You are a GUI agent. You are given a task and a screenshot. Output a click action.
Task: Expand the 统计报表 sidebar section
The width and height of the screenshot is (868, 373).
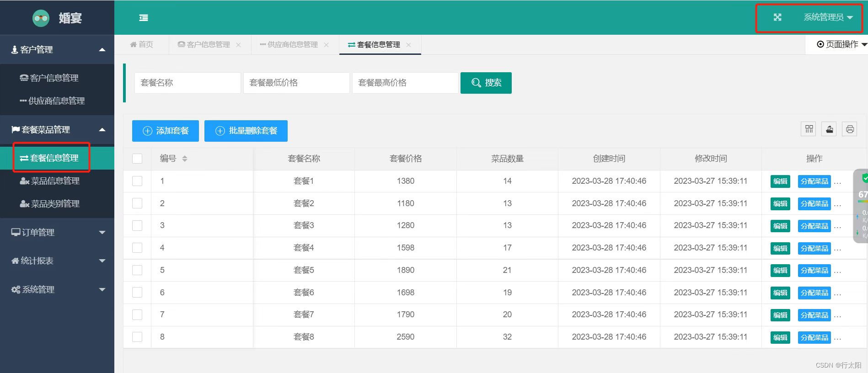tap(57, 261)
